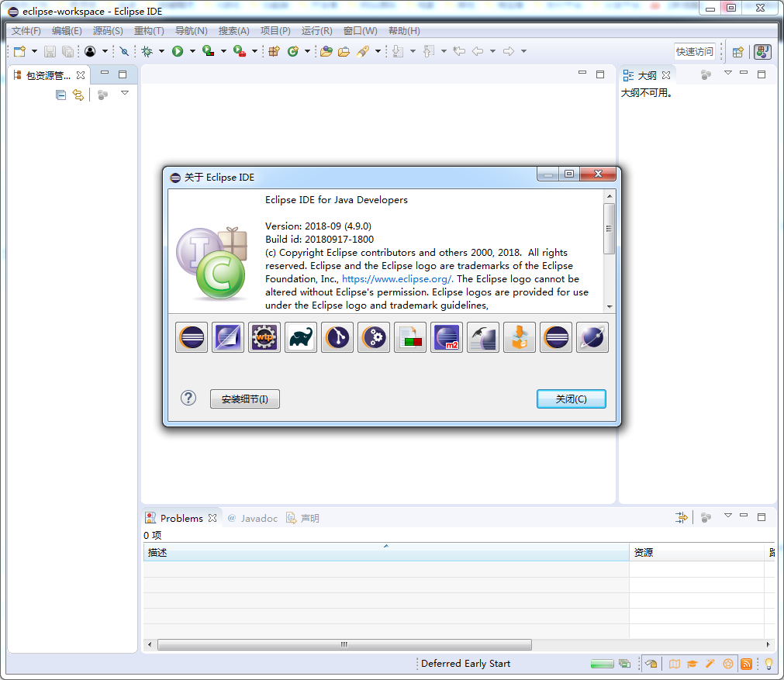Screen dimensions: 784x680
Task: Click the Debug bug icon
Action: tap(147, 51)
